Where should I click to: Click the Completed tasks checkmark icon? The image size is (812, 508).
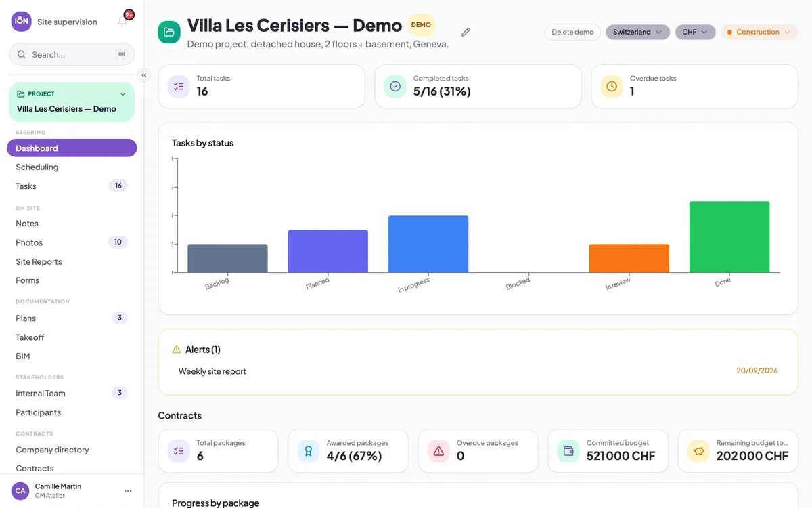tap(395, 87)
